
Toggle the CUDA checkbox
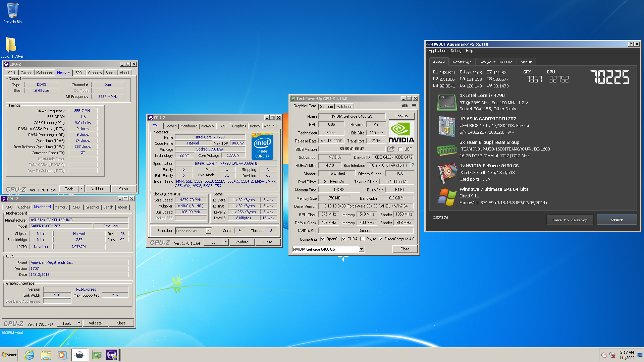(x=343, y=239)
